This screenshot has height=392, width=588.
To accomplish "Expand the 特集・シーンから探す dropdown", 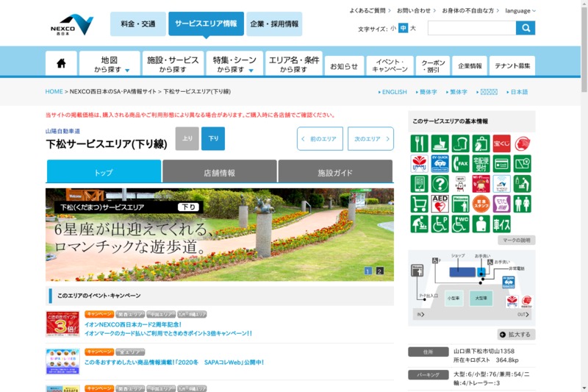I will tap(234, 64).
